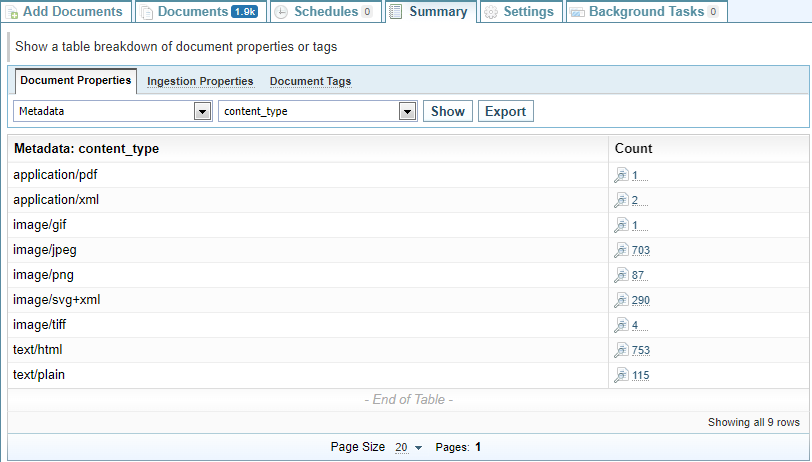Image resolution: width=812 pixels, height=462 pixels.
Task: Open the Background Tasks tab
Action: [646, 12]
